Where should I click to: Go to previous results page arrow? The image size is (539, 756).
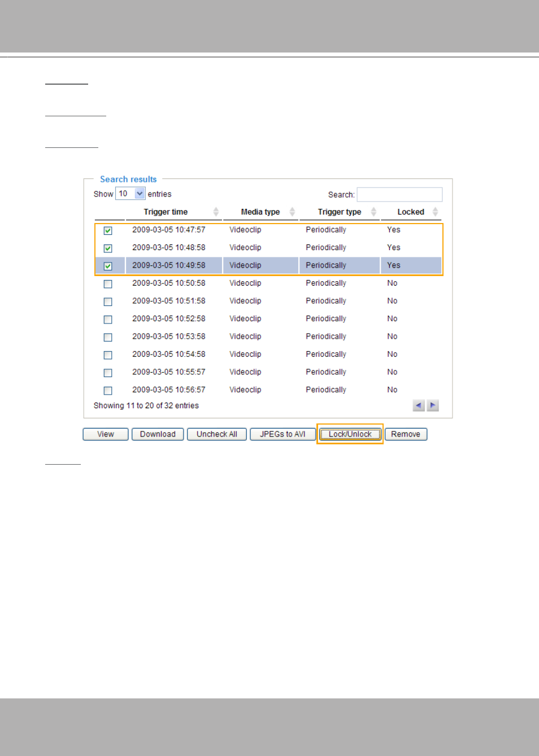pos(419,405)
